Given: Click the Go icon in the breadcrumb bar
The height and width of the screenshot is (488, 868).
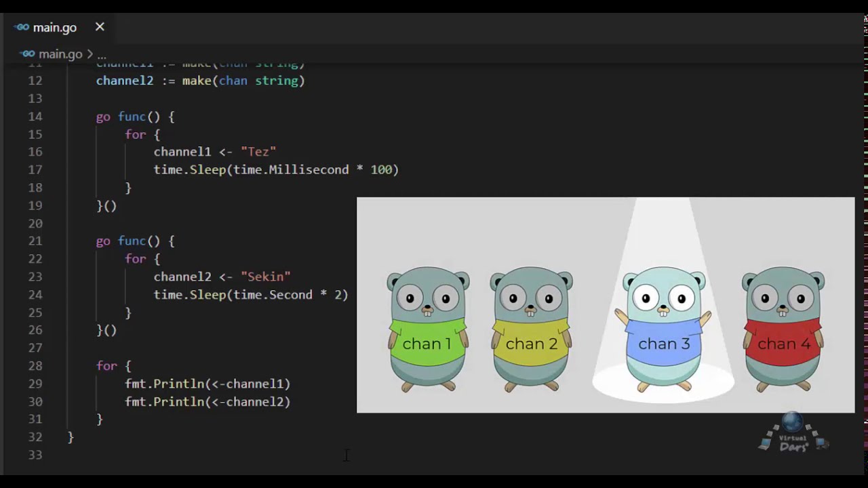Looking at the screenshot, I should [x=27, y=54].
